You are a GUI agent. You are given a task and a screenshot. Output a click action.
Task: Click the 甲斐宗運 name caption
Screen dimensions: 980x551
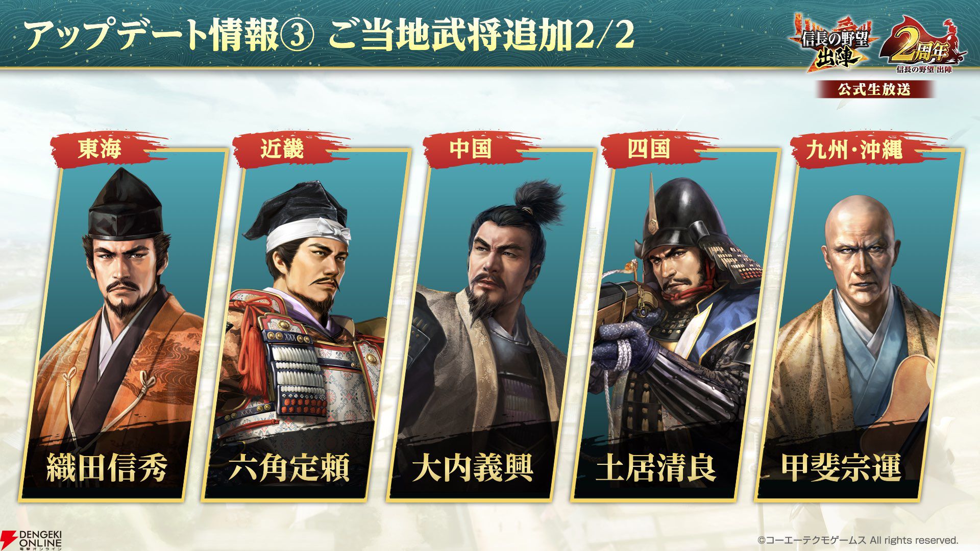841,468
